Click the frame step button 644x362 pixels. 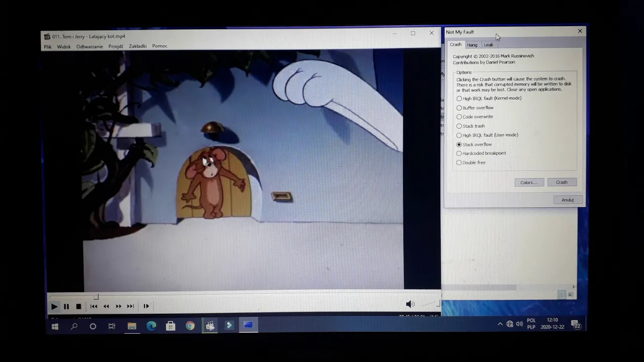tap(146, 306)
